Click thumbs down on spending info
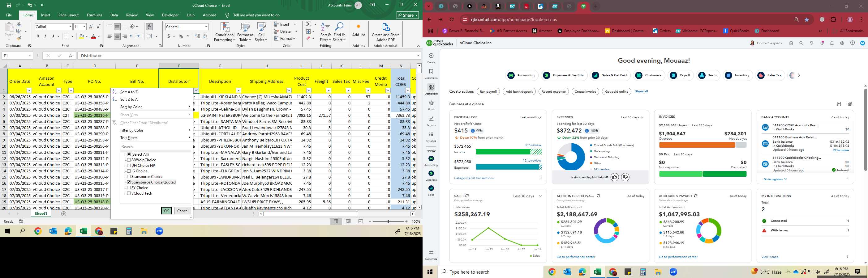 click(x=625, y=177)
